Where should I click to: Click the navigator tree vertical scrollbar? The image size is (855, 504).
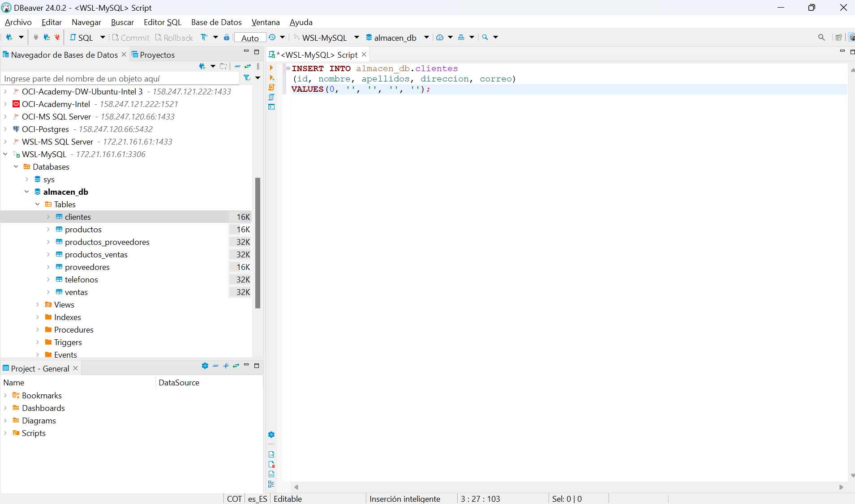coord(258,243)
